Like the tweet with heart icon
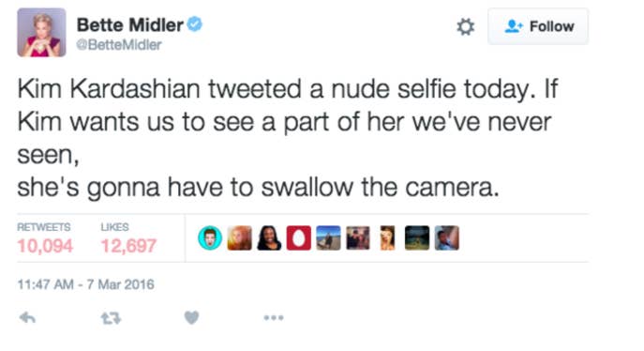 pos(191,317)
